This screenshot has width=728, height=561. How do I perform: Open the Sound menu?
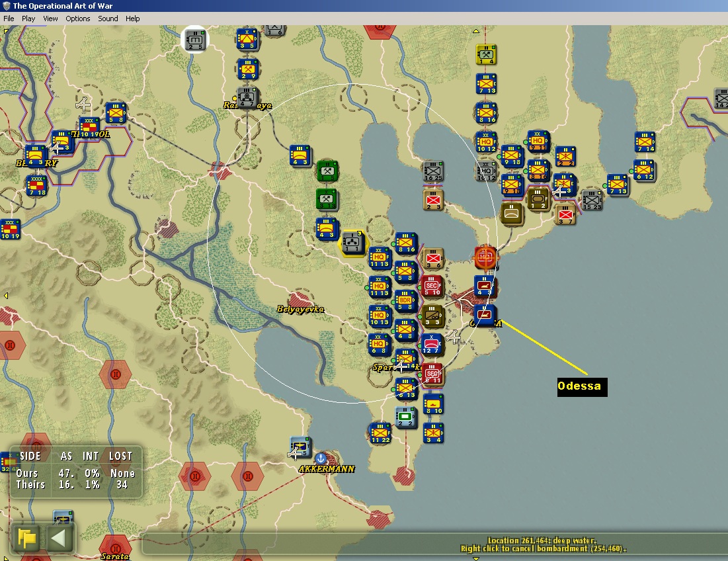tap(108, 19)
